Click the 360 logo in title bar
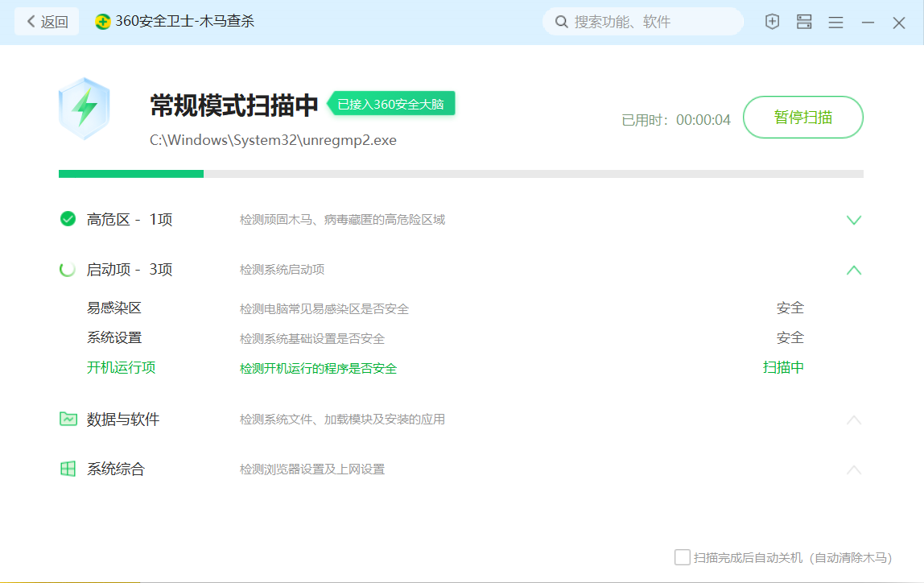Image resolution: width=924 pixels, height=583 pixels. point(103,22)
